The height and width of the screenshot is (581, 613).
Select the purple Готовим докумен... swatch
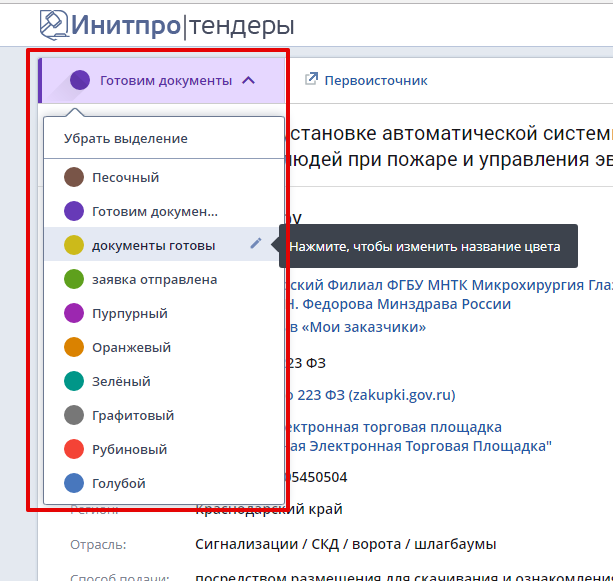[x=74, y=212]
